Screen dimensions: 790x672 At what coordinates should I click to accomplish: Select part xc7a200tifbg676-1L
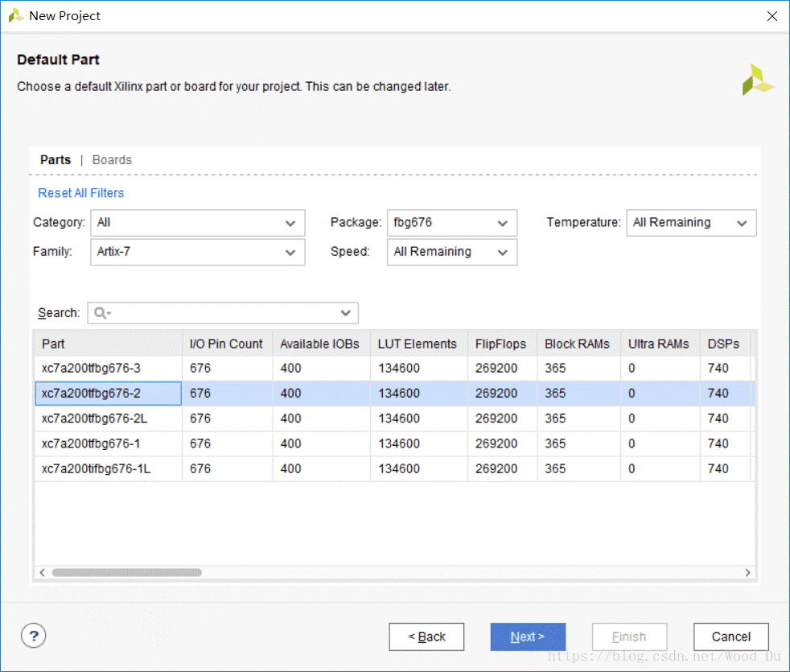click(x=394, y=469)
